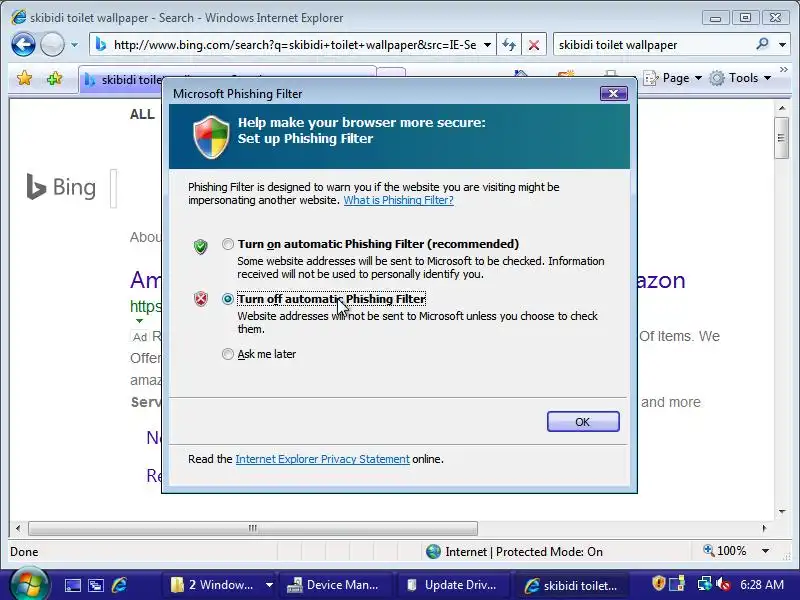This screenshot has width=800, height=600.
Task: Open the Windows Start orb
Action: 29,584
